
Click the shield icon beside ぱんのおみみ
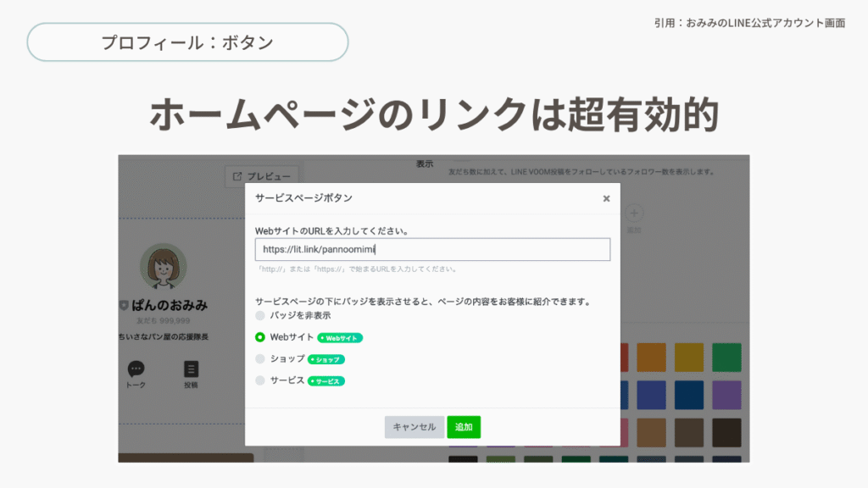tap(124, 305)
